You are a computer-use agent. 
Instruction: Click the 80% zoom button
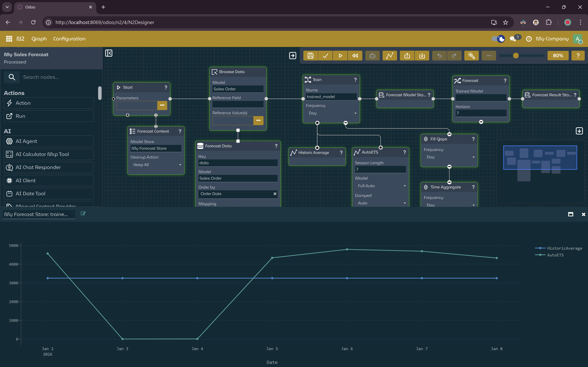pyautogui.click(x=558, y=56)
